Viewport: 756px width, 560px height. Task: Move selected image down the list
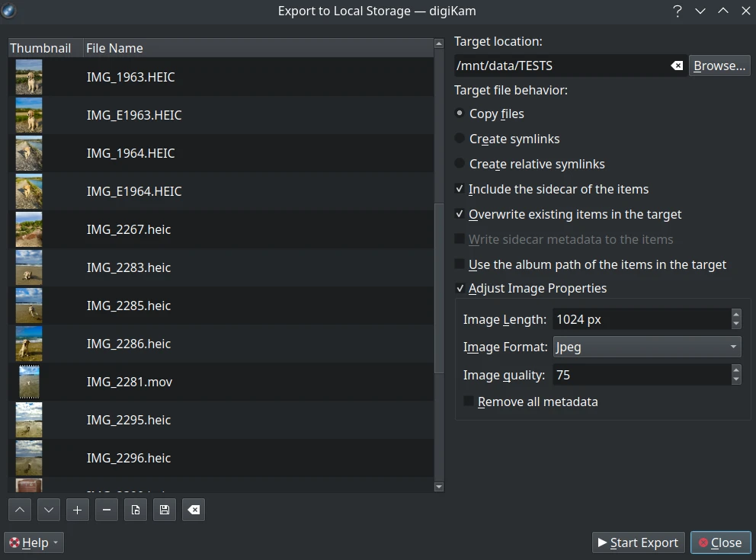[48, 510]
